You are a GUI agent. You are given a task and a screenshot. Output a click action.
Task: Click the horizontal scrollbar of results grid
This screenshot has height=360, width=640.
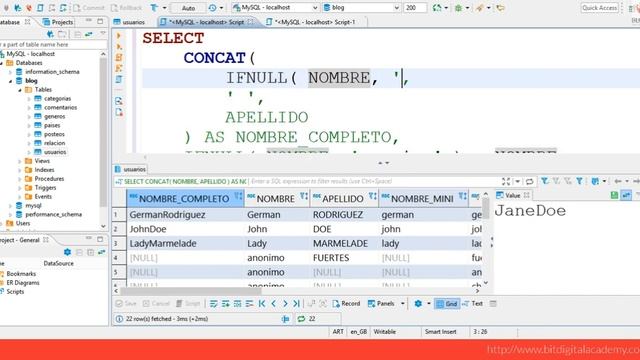[190, 291]
